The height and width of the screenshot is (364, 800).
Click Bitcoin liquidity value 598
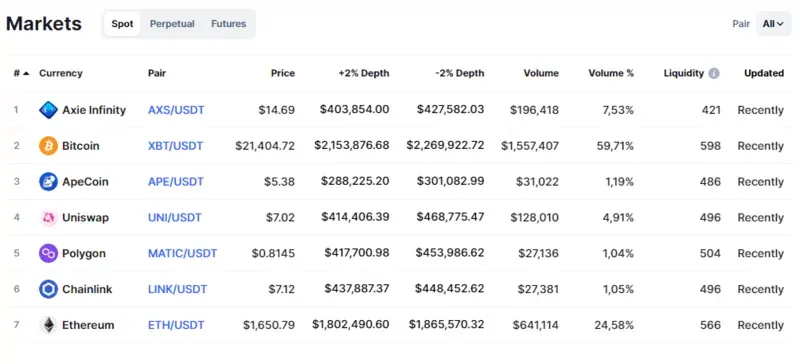coord(711,146)
